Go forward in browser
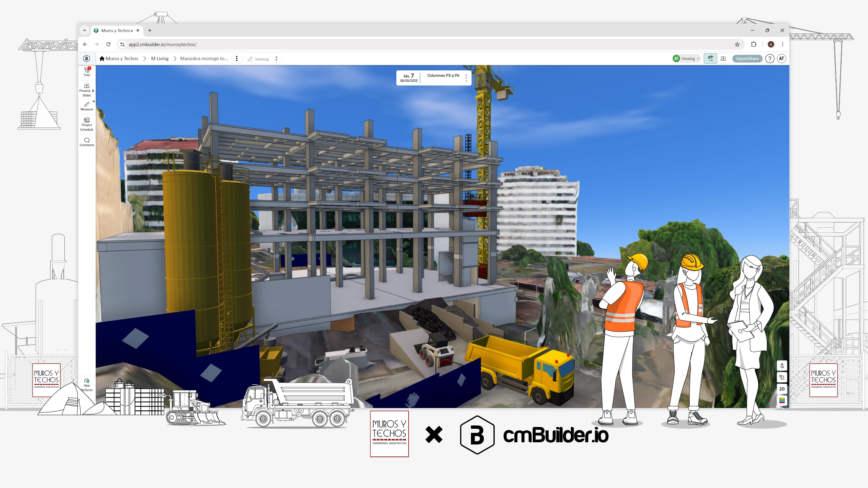This screenshot has height=488, width=868. [97, 44]
